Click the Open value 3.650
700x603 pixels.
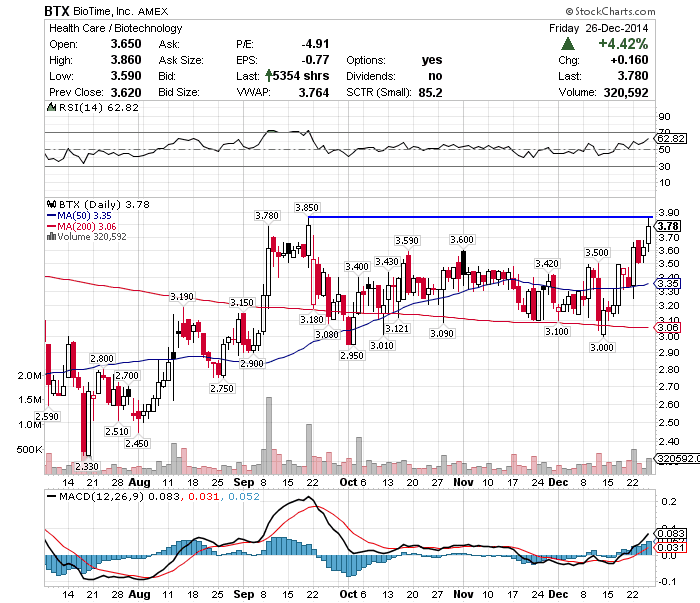point(126,44)
